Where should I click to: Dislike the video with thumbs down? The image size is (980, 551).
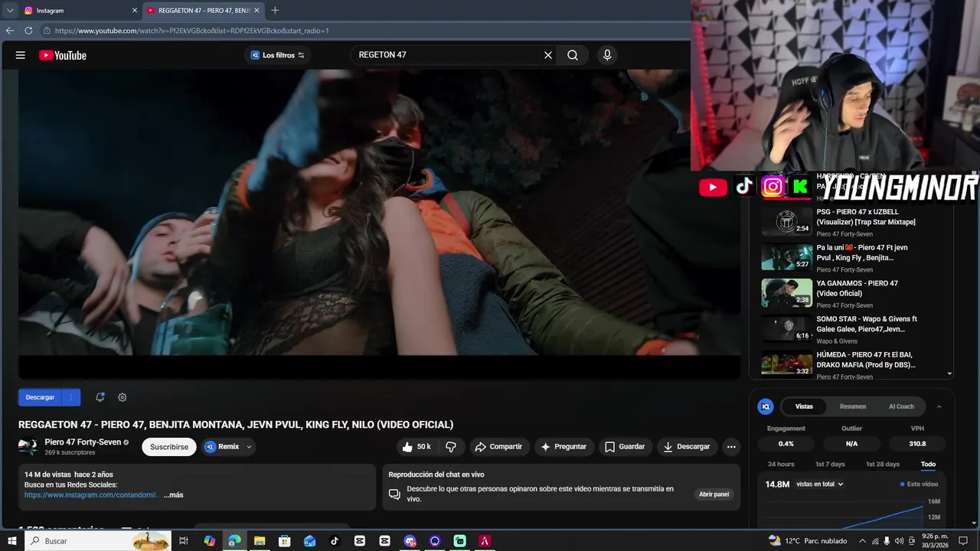[451, 447]
